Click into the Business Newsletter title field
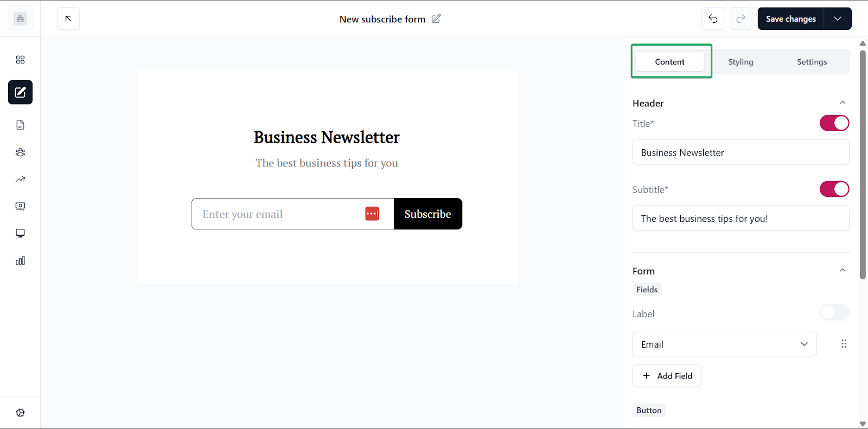The height and width of the screenshot is (429, 868). [741, 152]
